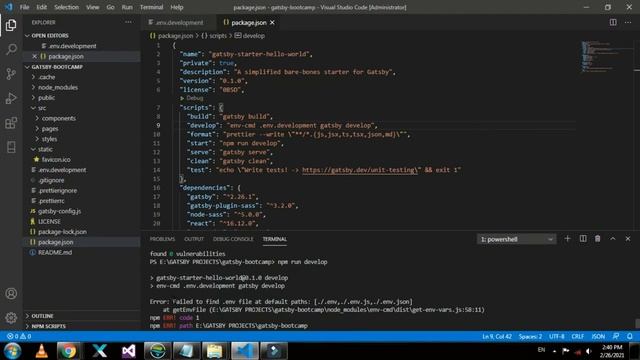Click errors and warnings count in status bar

click(19, 336)
